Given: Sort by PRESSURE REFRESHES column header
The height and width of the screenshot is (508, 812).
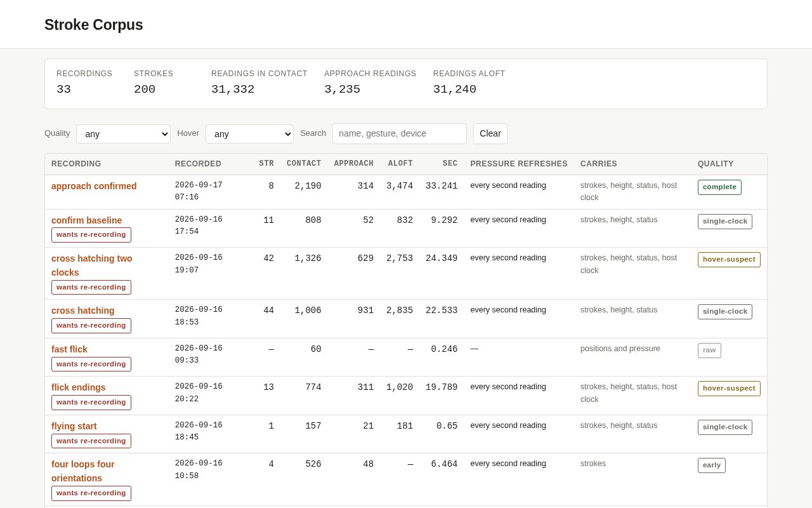Looking at the screenshot, I should 519,164.
